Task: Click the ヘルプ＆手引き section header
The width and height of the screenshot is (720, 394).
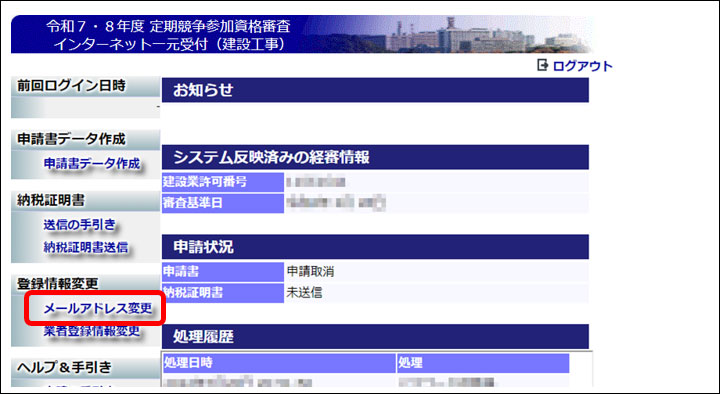Action: 85,368
